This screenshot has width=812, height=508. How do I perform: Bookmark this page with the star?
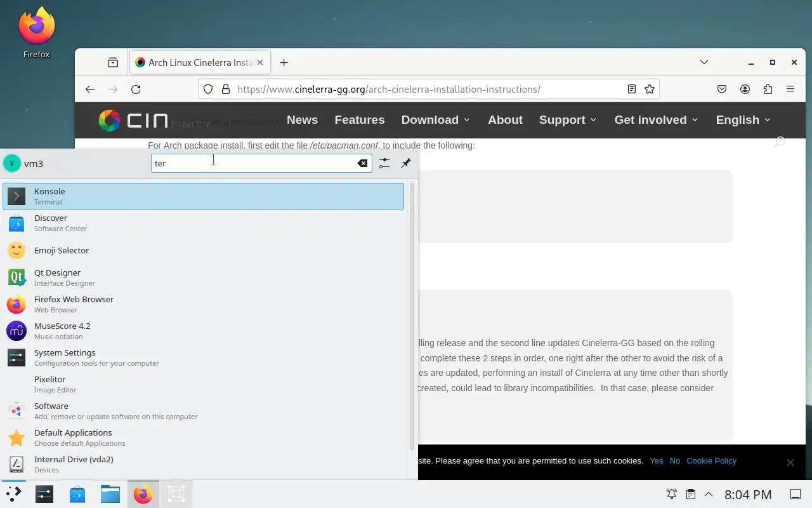pos(650,90)
